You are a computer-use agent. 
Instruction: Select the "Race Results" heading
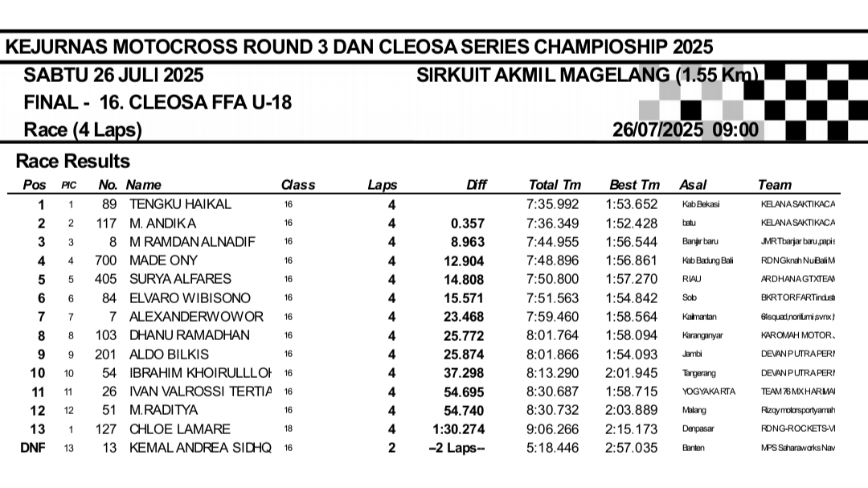tap(73, 162)
